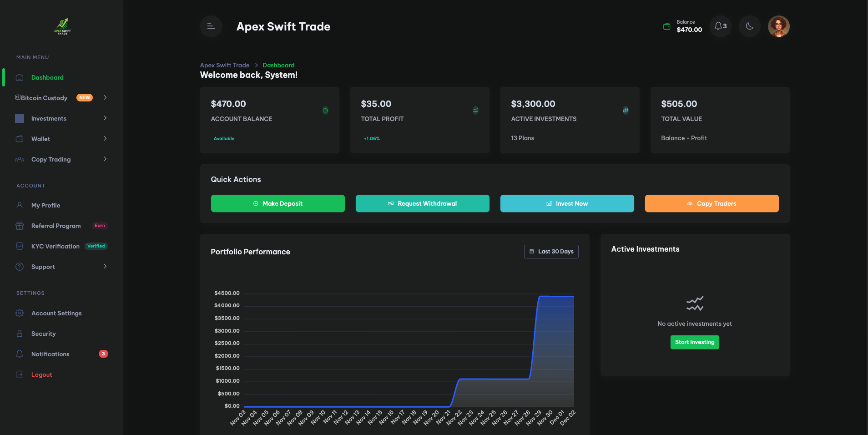Click the Start Investing button
Viewport: 868px width, 435px height.
[x=694, y=342]
